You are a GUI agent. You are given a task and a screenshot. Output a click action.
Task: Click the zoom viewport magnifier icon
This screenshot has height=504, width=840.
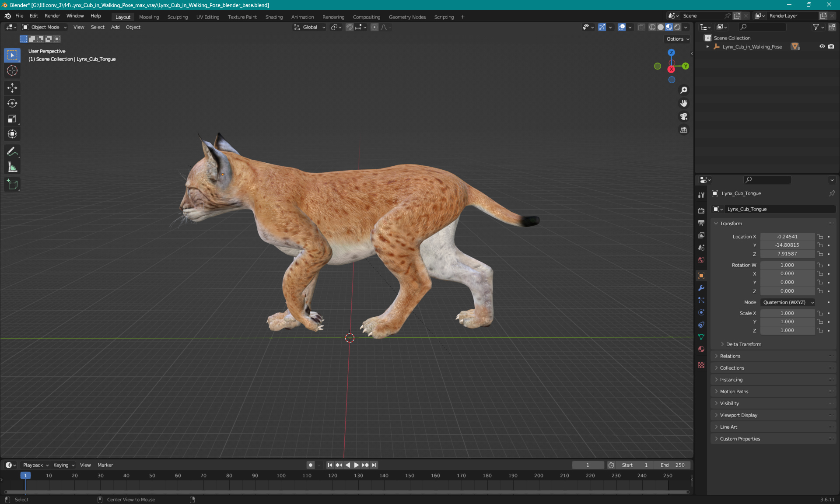coord(683,90)
